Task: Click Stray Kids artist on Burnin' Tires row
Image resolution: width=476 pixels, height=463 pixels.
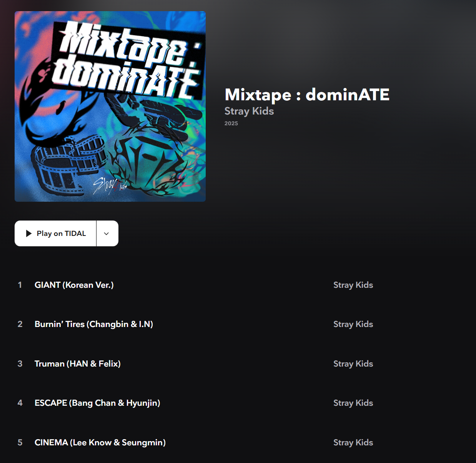Action: [353, 324]
